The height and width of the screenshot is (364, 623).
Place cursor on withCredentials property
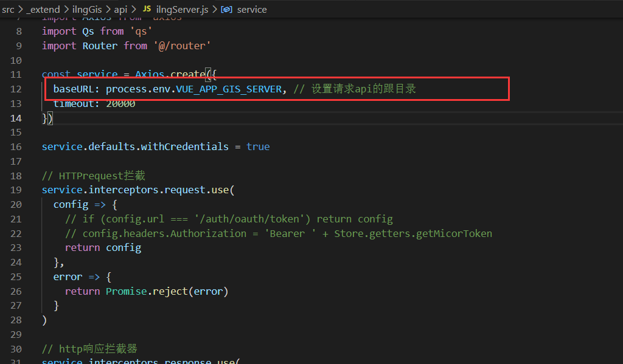[184, 147]
